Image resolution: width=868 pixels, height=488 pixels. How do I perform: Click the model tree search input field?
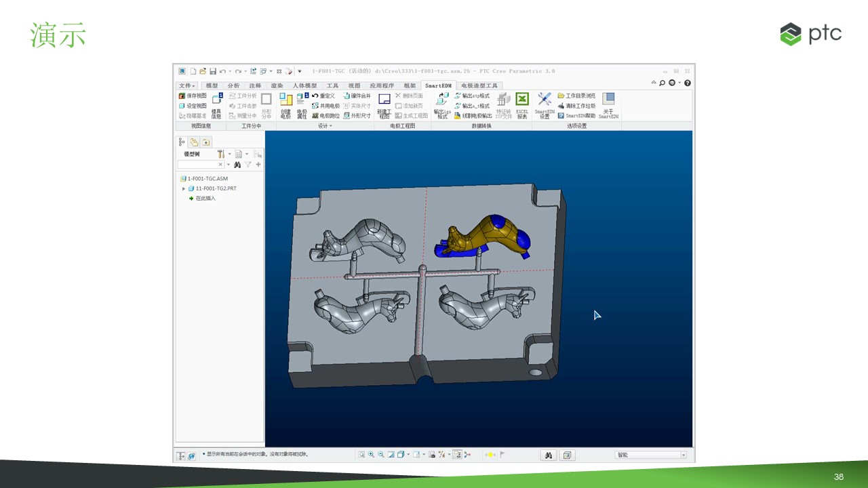click(201, 165)
